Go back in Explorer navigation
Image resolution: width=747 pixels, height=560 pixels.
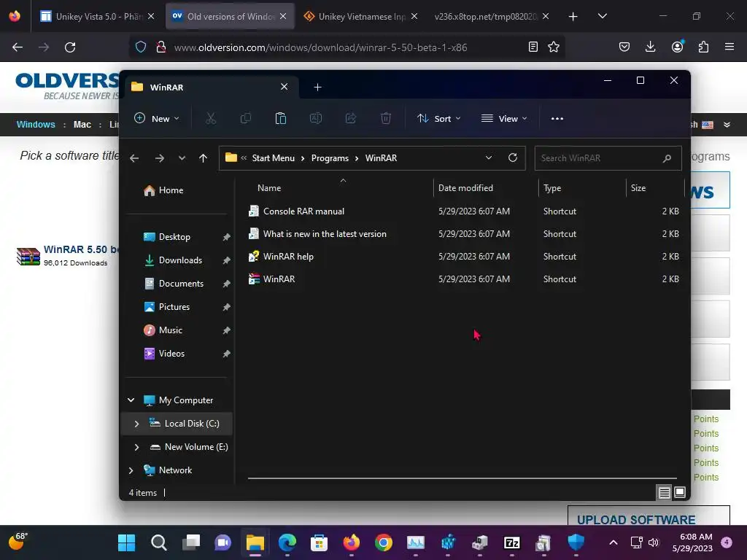[134, 158]
